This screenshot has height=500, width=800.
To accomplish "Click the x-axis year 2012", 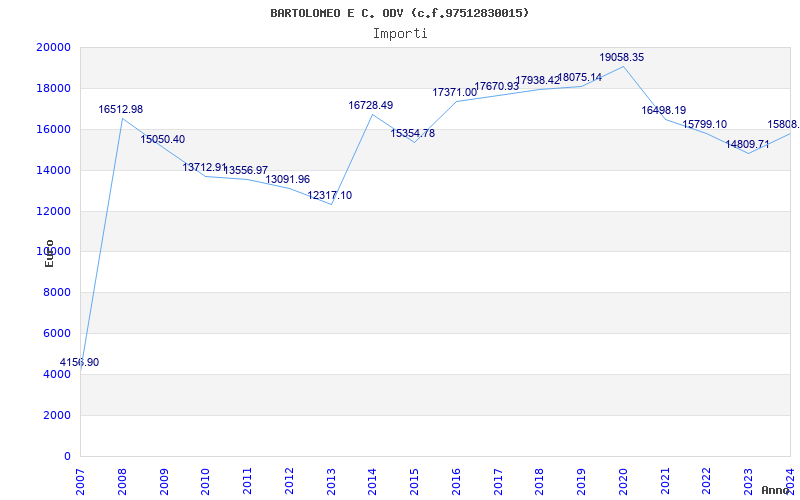I will (x=289, y=482).
